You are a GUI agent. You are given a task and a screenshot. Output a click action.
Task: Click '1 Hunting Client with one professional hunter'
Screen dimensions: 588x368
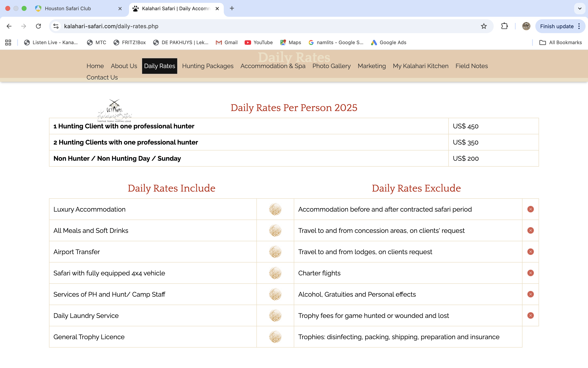[124, 126]
